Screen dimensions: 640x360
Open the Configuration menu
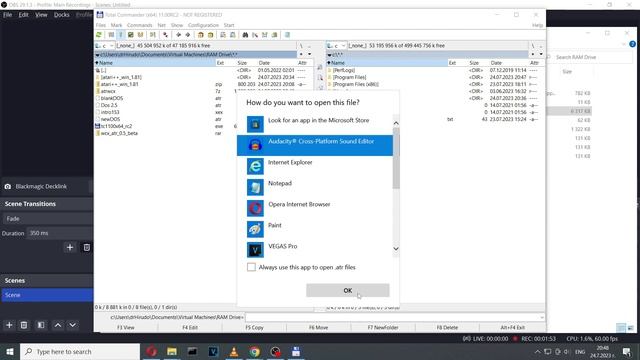[x=203, y=25]
